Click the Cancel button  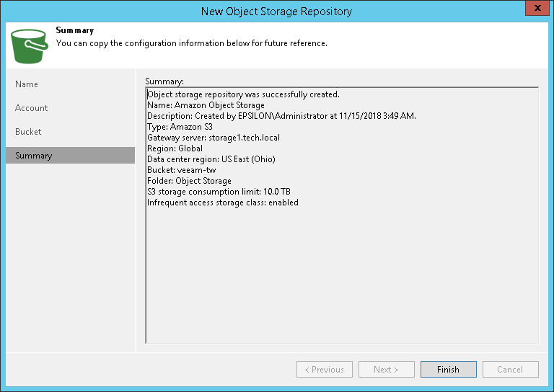pyautogui.click(x=510, y=370)
